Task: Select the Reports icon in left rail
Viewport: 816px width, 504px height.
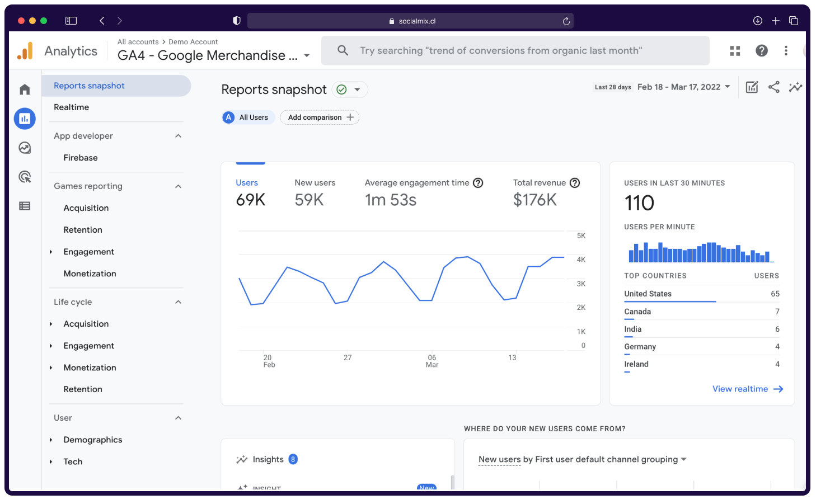Action: pyautogui.click(x=25, y=119)
